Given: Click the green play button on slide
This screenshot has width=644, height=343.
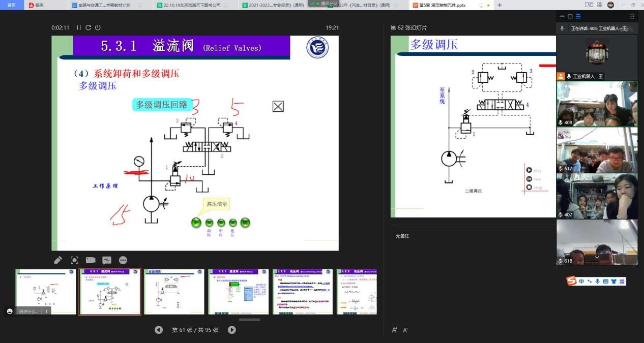Looking at the screenshot, I should click(x=196, y=223).
